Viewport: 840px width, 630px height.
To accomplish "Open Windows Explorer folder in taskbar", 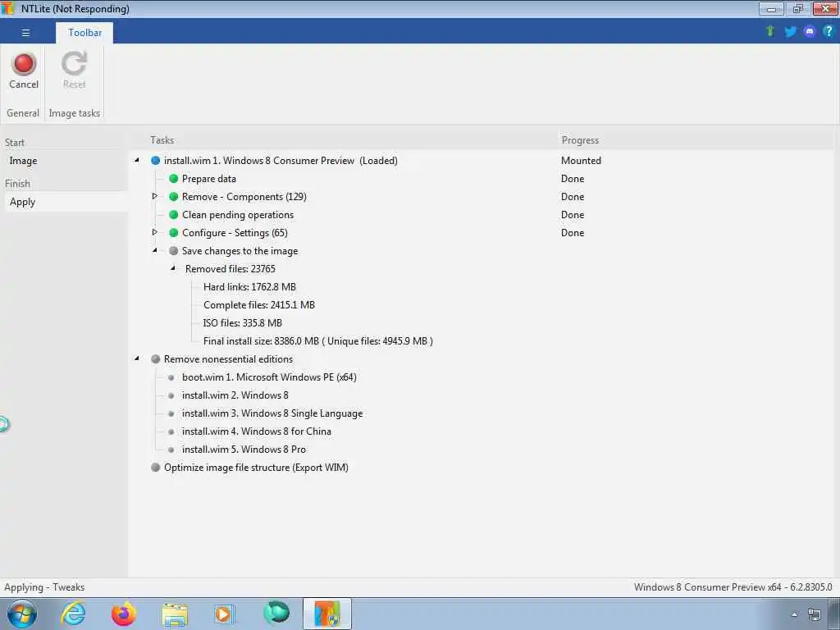I will click(x=175, y=614).
